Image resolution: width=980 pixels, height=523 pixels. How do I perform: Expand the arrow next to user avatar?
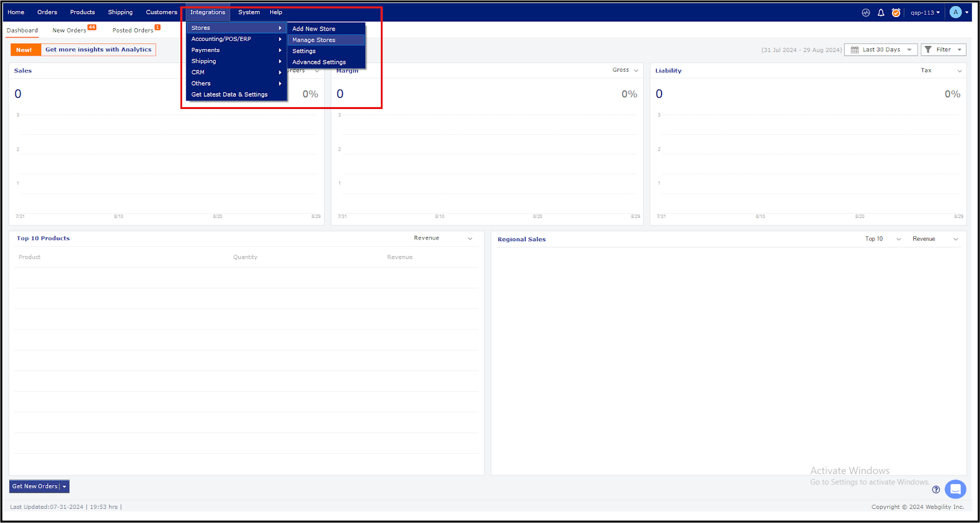click(967, 12)
